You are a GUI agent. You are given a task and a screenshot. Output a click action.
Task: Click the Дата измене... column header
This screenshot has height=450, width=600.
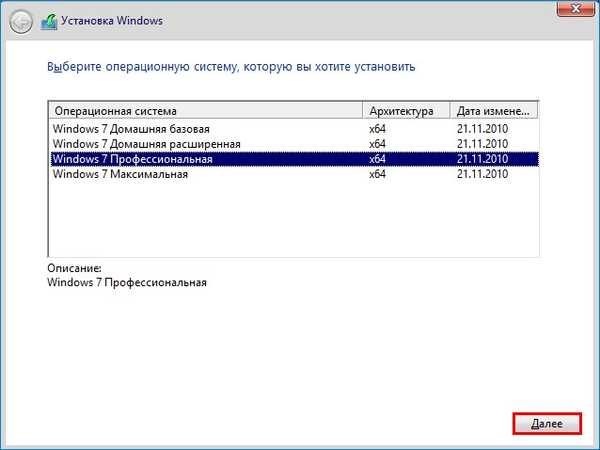[494, 110]
